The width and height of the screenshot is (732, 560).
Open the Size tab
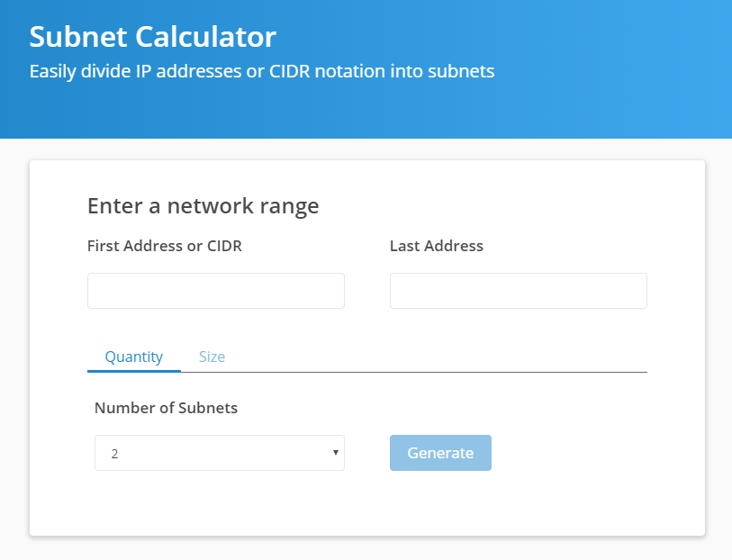click(x=212, y=357)
